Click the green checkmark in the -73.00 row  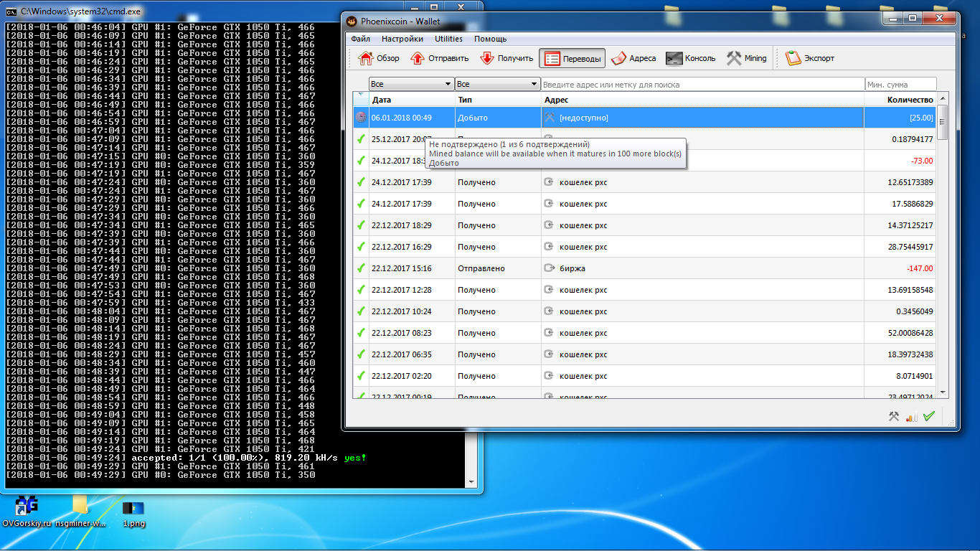[361, 161]
